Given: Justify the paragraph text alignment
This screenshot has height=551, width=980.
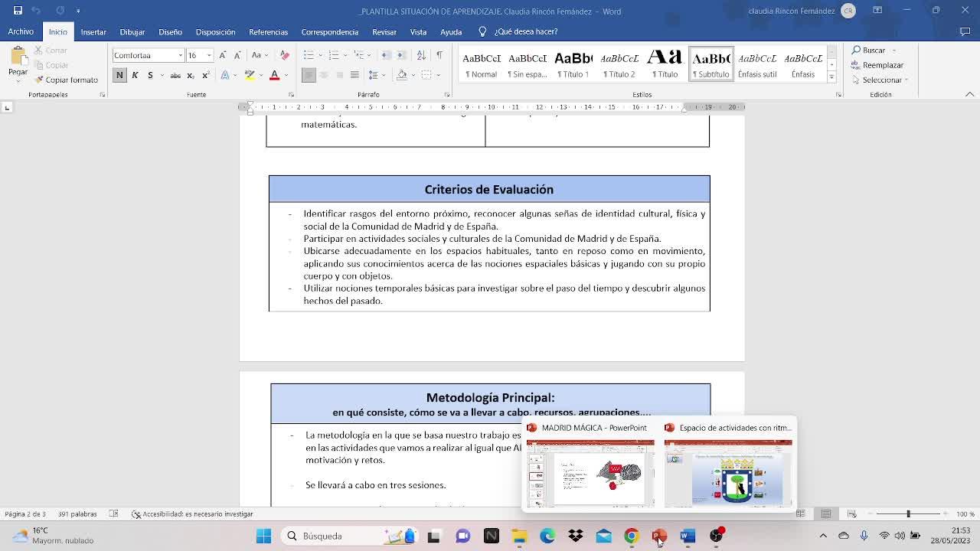Looking at the screenshot, I should point(354,75).
